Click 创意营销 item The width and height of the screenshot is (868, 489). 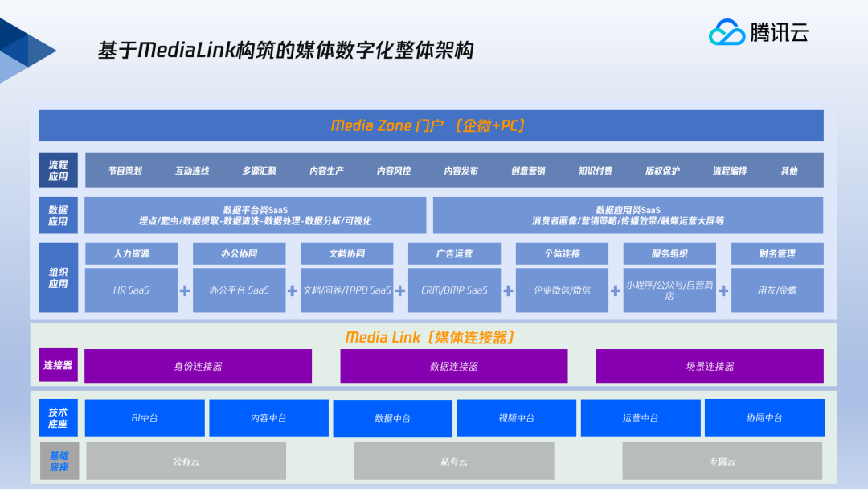coord(528,171)
